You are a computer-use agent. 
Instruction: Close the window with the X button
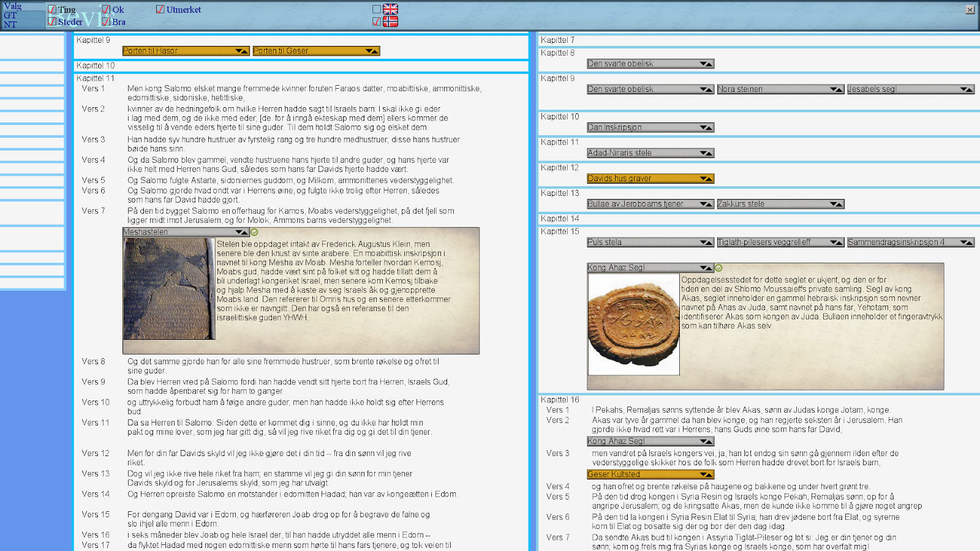(x=970, y=10)
